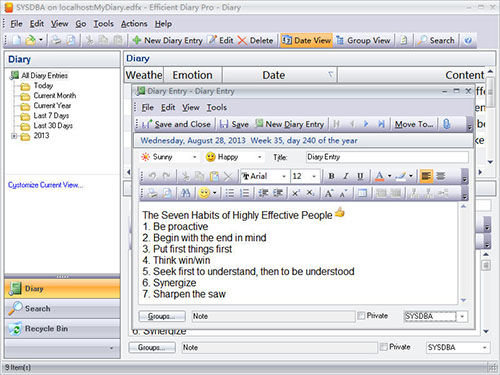Open the Happy emotion dropdown

pos(259,157)
